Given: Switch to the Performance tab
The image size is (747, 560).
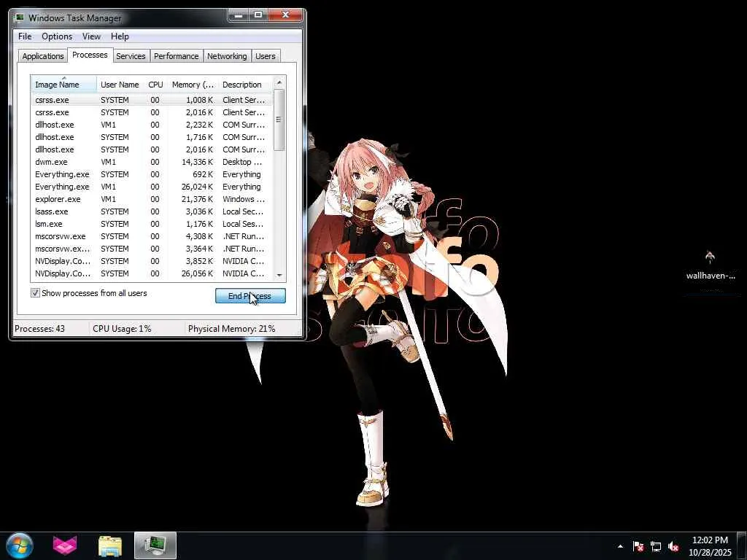Looking at the screenshot, I should pyautogui.click(x=177, y=55).
